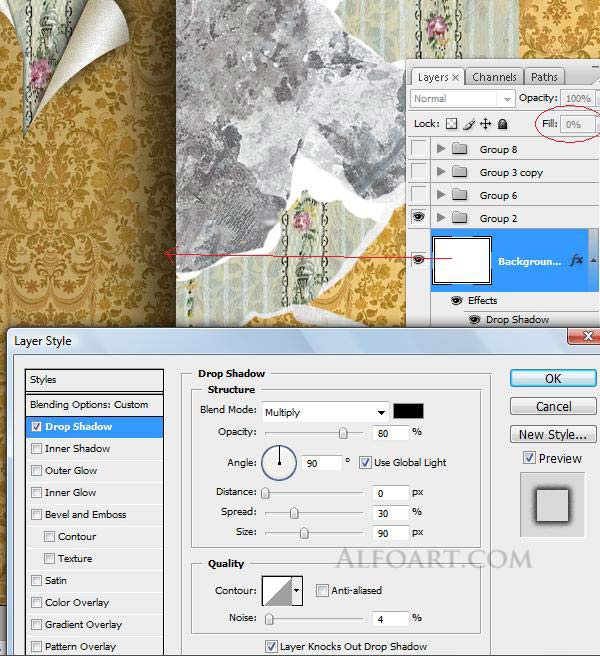Click the Group 2 folder icon
600x656 pixels.
click(x=460, y=218)
